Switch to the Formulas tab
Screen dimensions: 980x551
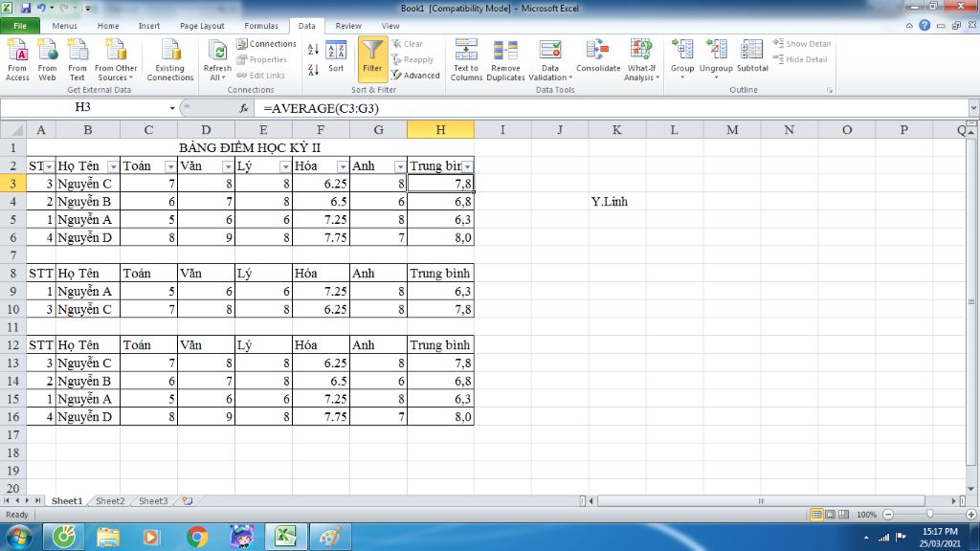pyautogui.click(x=261, y=26)
